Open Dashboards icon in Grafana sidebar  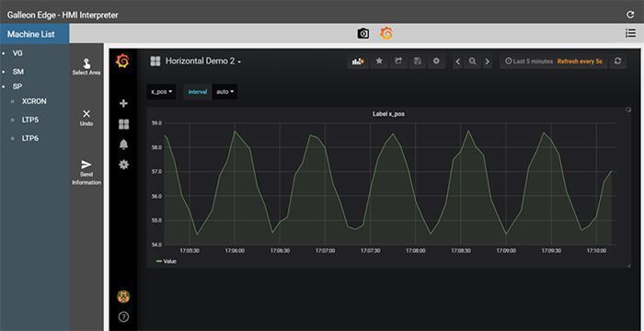click(123, 124)
